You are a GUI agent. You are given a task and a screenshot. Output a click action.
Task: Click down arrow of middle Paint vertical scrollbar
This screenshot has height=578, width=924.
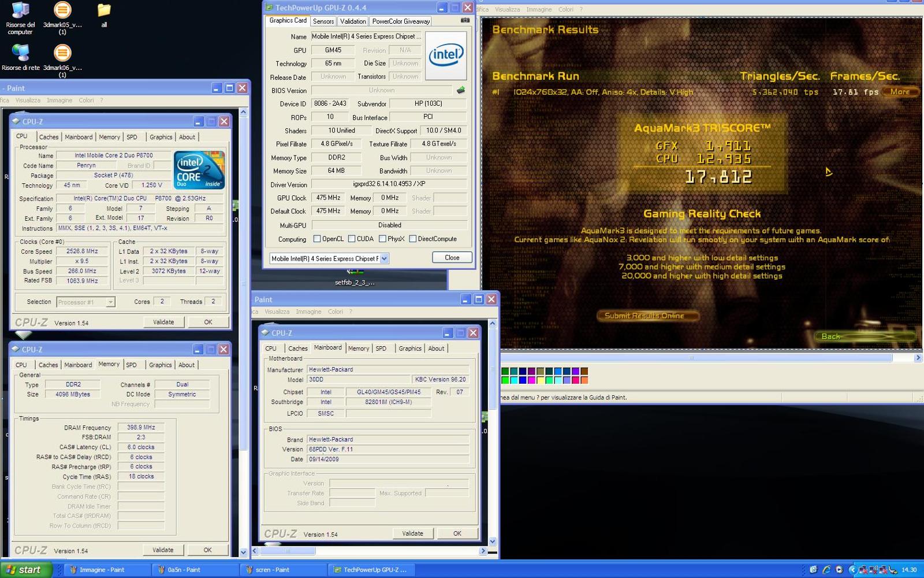(x=492, y=542)
